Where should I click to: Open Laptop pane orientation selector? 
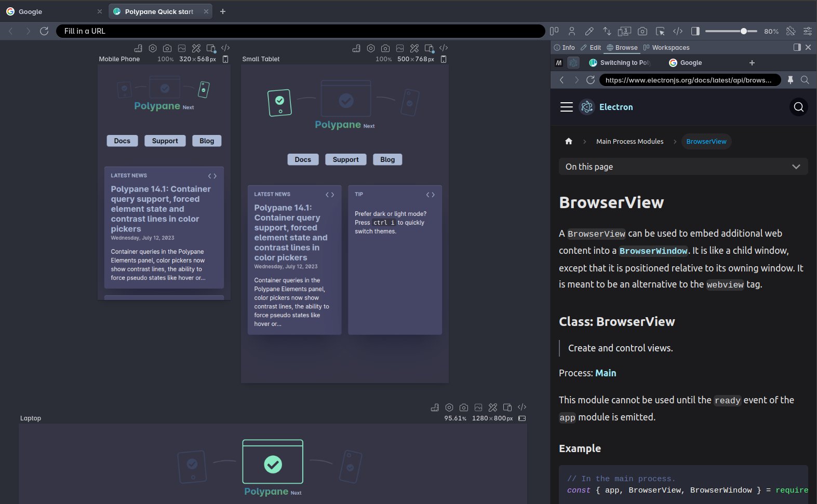point(522,418)
